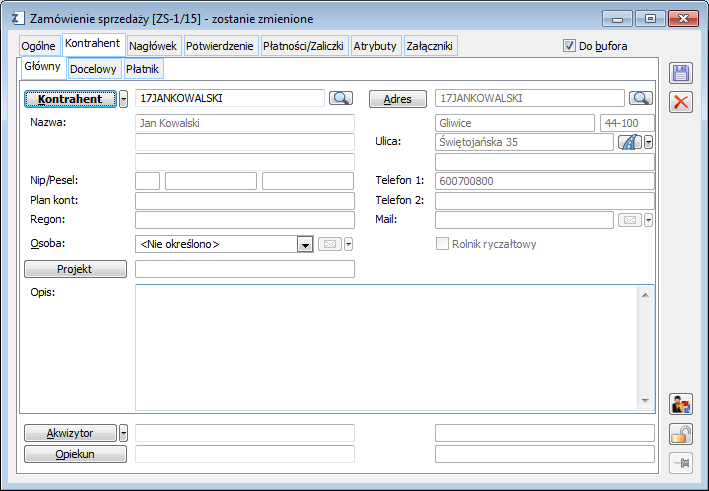The height and width of the screenshot is (491, 709).
Task: Switch to the Atrybuty tab
Action: (375, 46)
